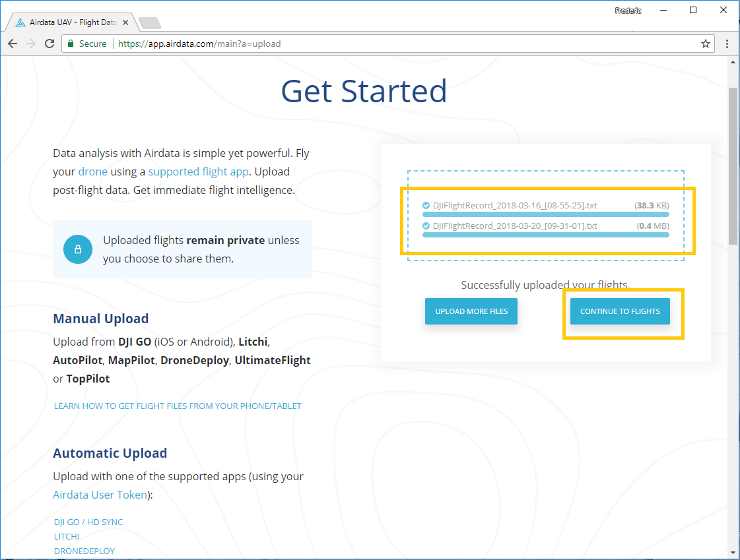Viewport: 740px width, 560px height.
Task: Click checkmark icon beside 2018-03-20 flight record
Action: coord(426,226)
